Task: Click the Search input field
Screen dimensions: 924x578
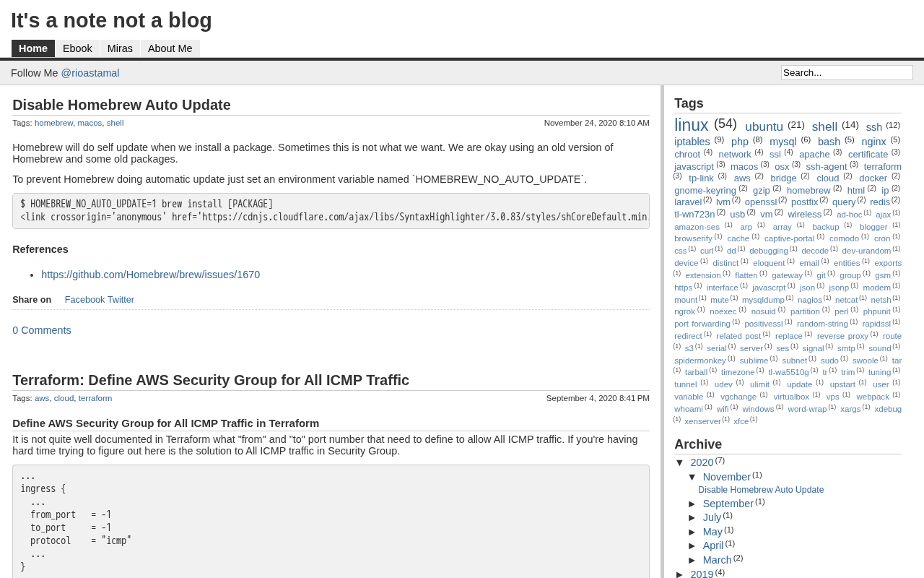Action: [x=847, y=72]
